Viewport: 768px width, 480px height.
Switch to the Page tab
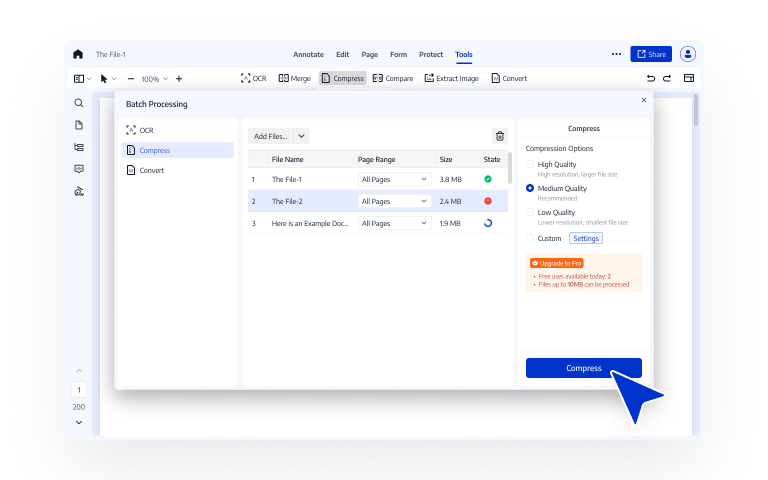pos(369,54)
